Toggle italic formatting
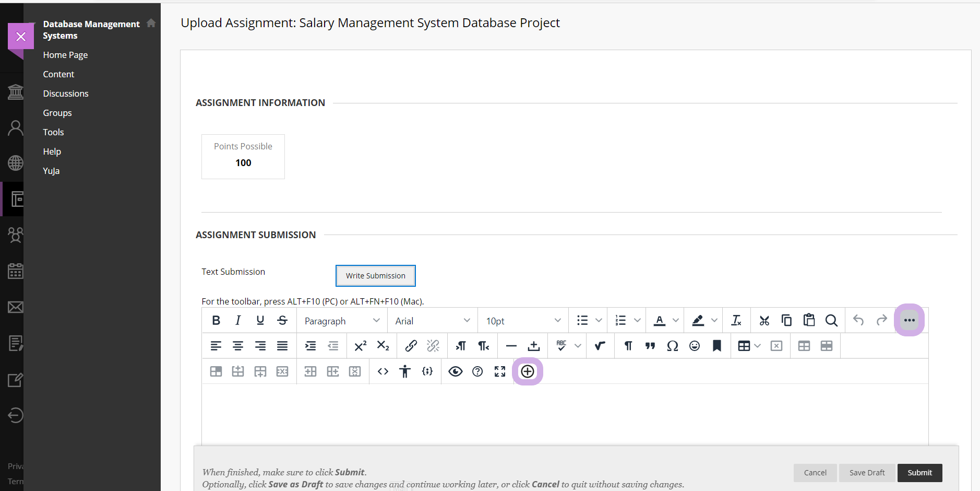 (238, 320)
